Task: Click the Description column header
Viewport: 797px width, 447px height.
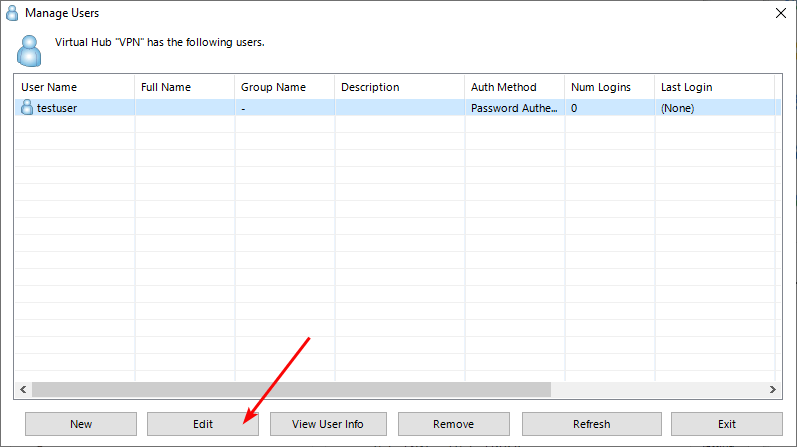Action: pos(399,87)
